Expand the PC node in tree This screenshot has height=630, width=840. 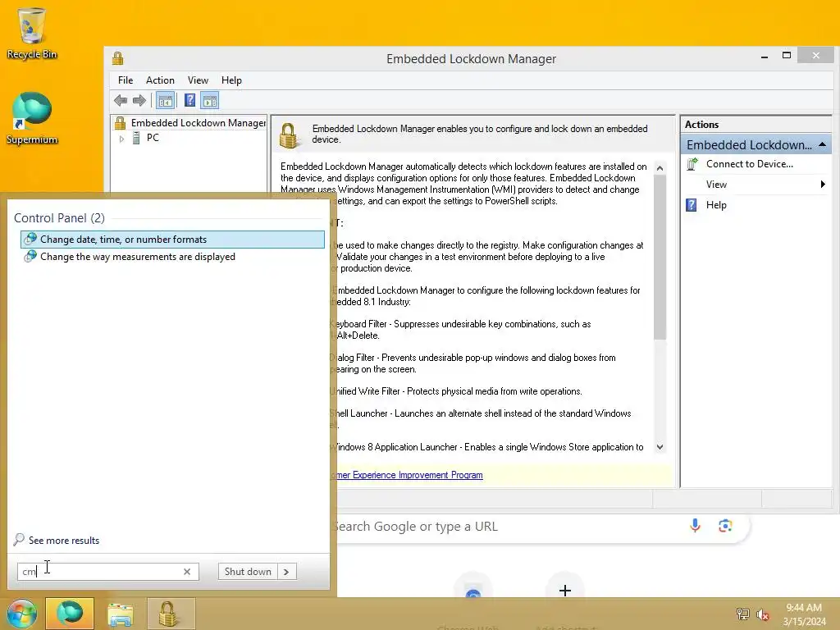tap(121, 139)
